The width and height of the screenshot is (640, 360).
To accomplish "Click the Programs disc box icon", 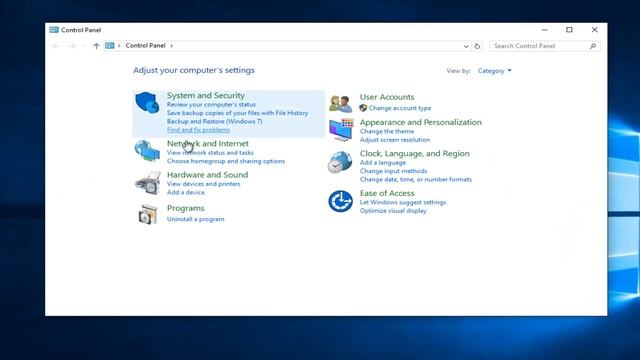I will (147, 214).
